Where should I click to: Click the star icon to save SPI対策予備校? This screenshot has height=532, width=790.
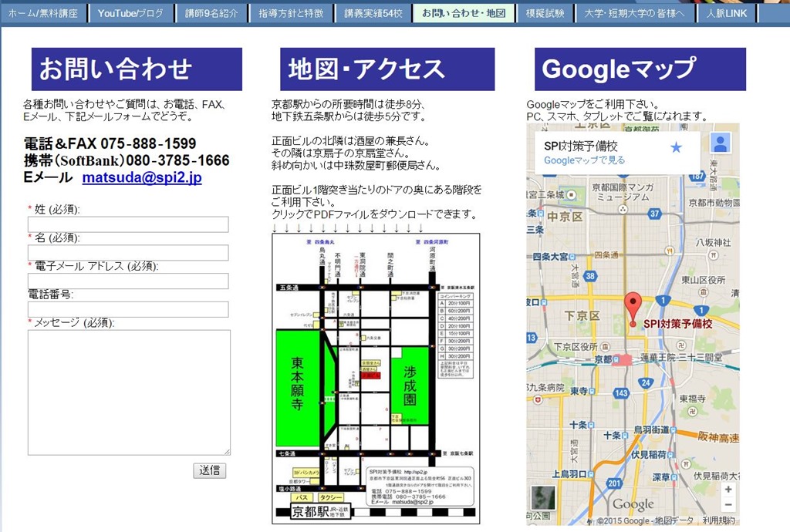tap(676, 147)
